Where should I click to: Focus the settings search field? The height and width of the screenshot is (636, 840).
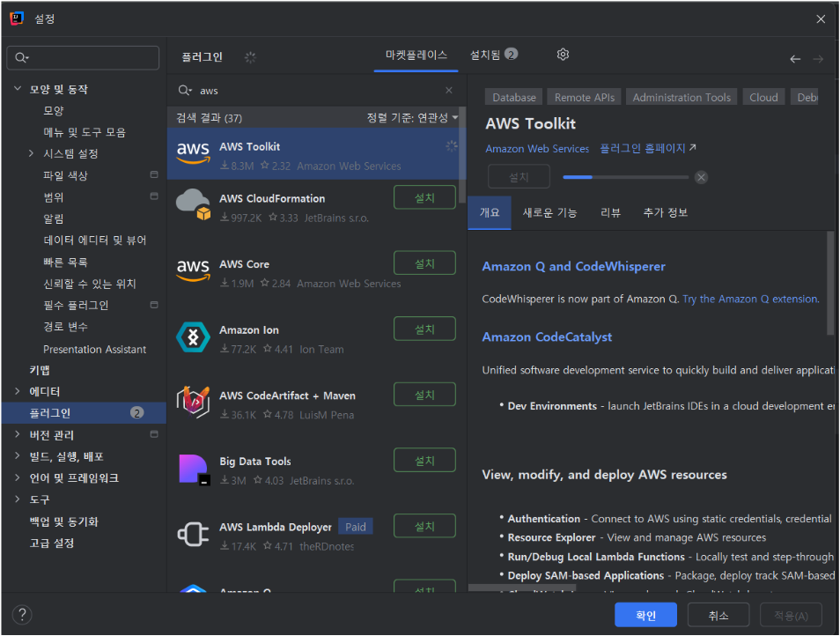click(x=83, y=57)
